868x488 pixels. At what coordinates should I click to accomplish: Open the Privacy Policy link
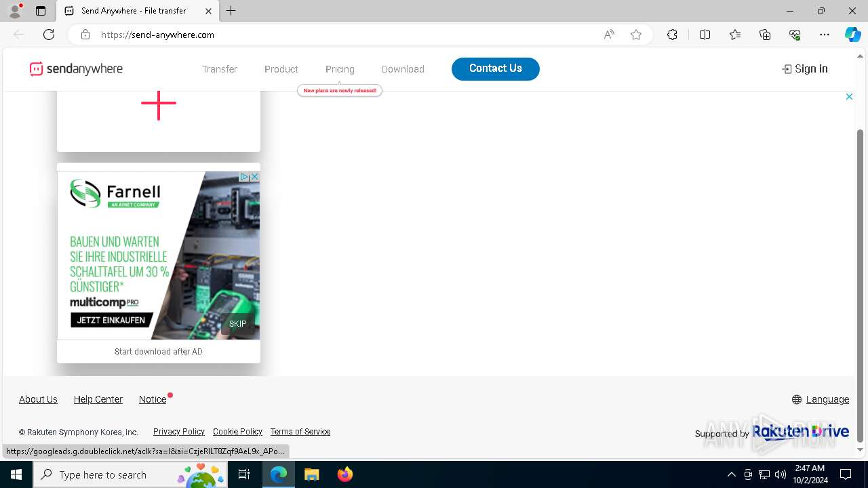tap(179, 432)
